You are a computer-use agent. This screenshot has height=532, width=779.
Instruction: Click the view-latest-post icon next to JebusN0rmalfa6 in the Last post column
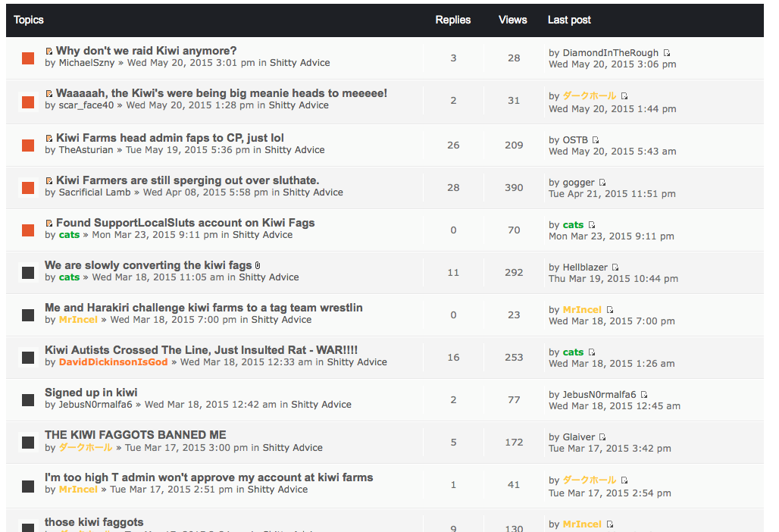[644, 394]
